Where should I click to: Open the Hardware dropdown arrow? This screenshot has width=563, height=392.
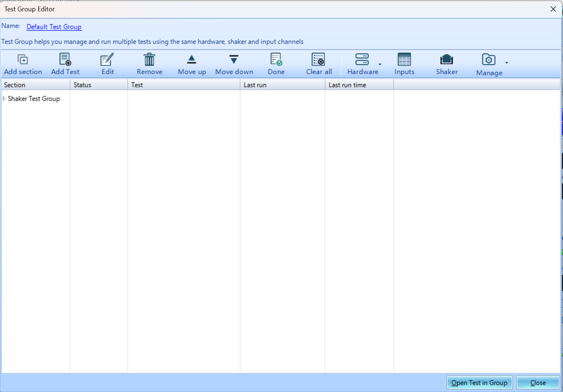point(380,64)
